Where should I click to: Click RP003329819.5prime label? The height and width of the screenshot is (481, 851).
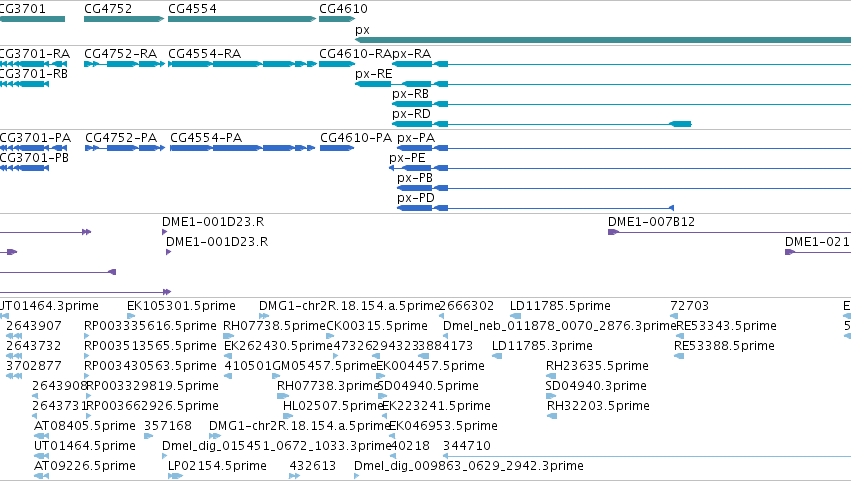tap(153, 387)
